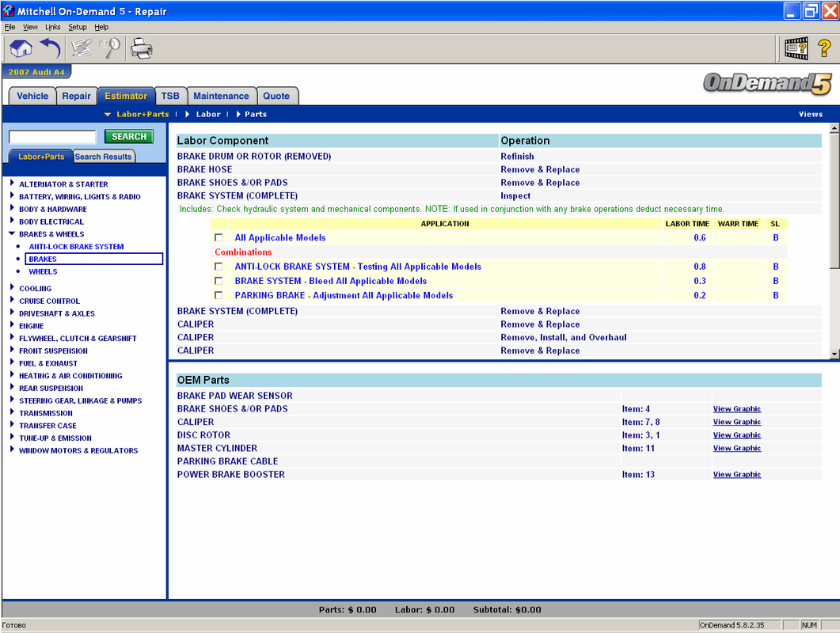Switch to the TSB tab
Viewport: 840px width, 633px height.
click(170, 96)
